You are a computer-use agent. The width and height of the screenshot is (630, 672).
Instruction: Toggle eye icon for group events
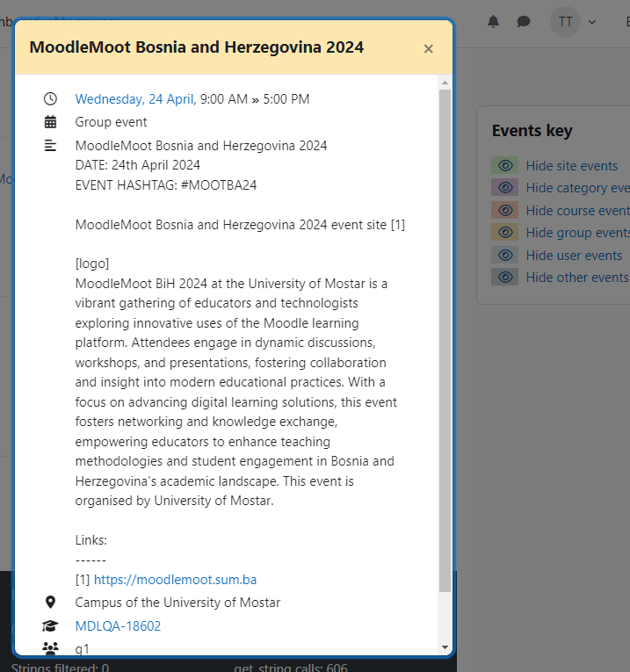(x=505, y=232)
